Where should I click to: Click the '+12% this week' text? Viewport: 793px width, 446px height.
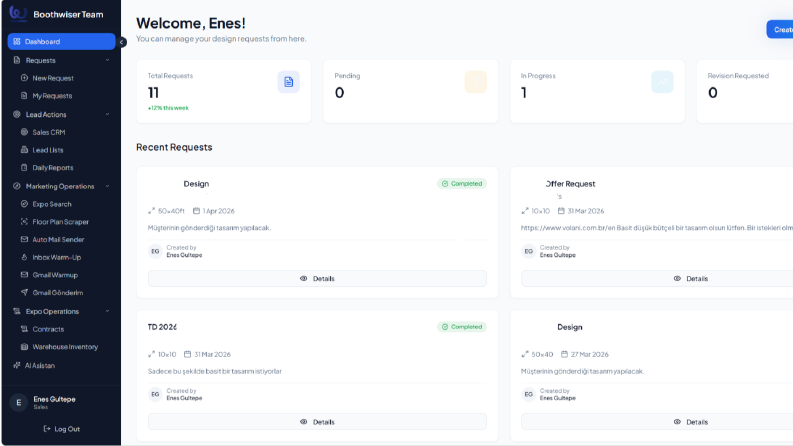(168, 108)
